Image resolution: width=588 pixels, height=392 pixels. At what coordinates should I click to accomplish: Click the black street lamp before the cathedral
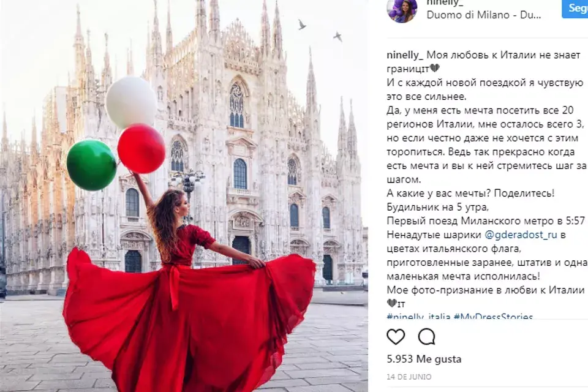coord(188,187)
